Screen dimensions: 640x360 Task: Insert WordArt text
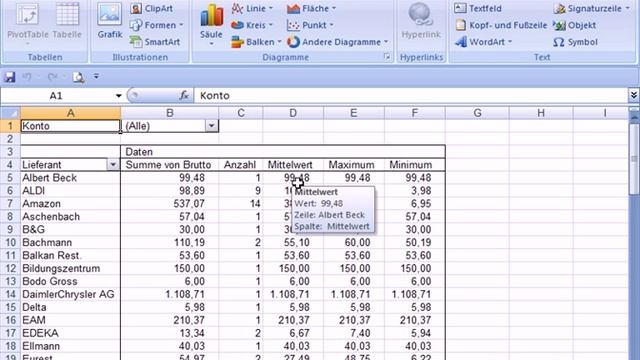483,42
